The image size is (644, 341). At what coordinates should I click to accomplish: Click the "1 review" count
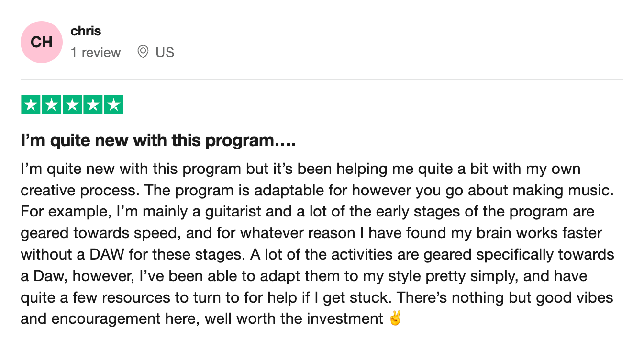(96, 52)
